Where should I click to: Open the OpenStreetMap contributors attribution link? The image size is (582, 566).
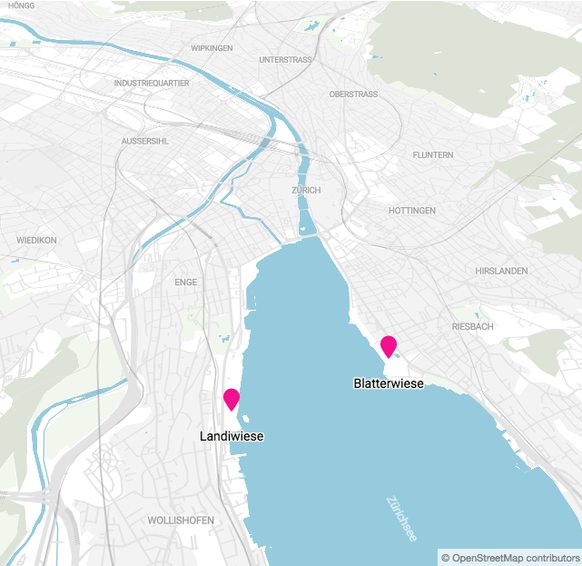(x=510, y=558)
